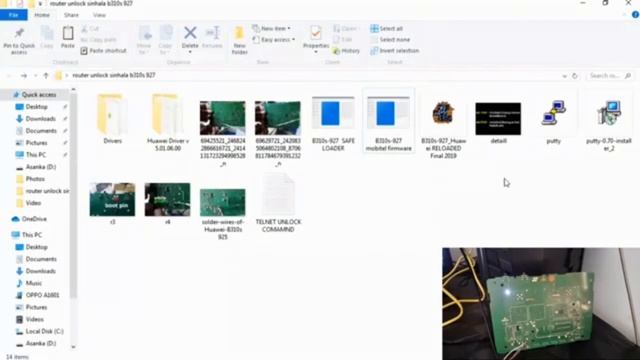
Task: Open the detaill image file
Action: 498,122
